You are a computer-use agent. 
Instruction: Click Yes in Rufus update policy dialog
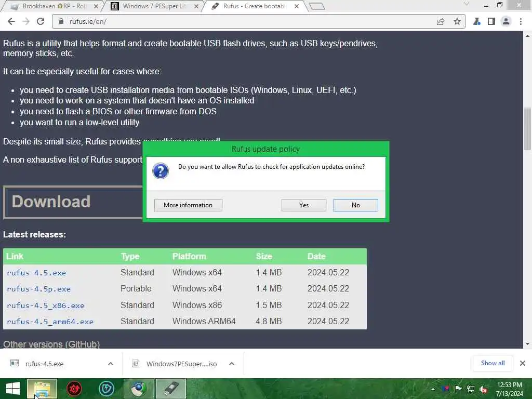(x=303, y=205)
